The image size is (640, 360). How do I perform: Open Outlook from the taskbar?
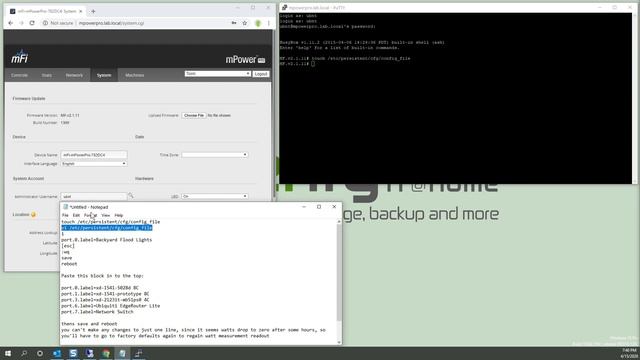click(57, 353)
